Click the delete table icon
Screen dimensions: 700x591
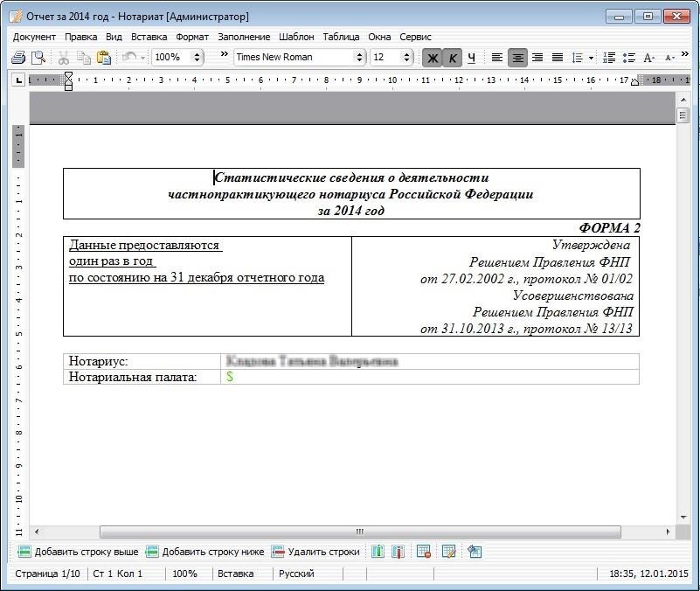[423, 552]
